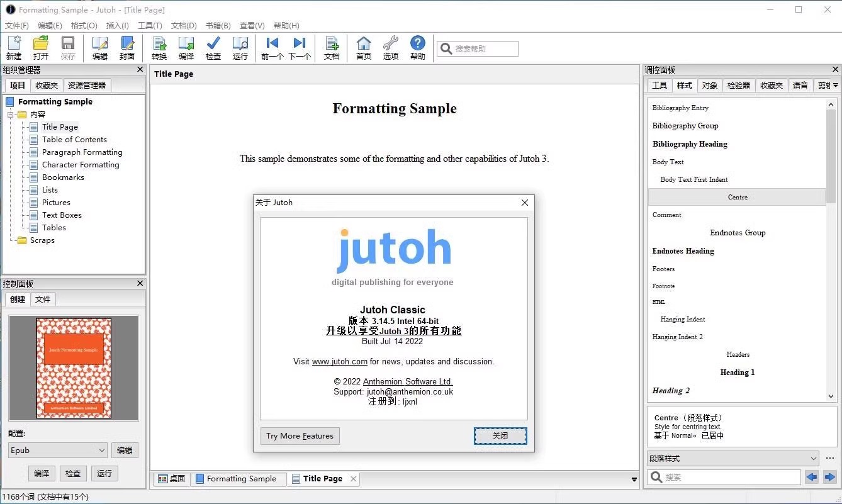Select the Scraps folder
842x504 pixels.
tap(42, 240)
